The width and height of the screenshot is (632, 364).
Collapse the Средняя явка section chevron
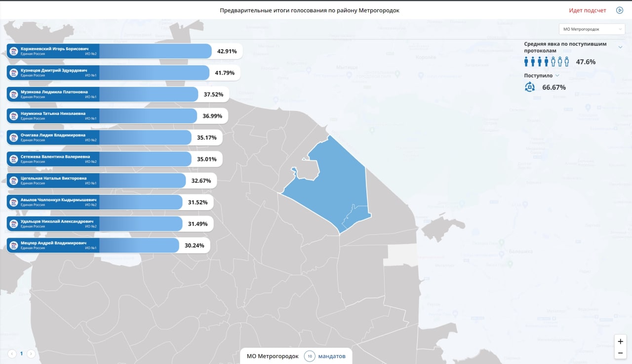620,47
